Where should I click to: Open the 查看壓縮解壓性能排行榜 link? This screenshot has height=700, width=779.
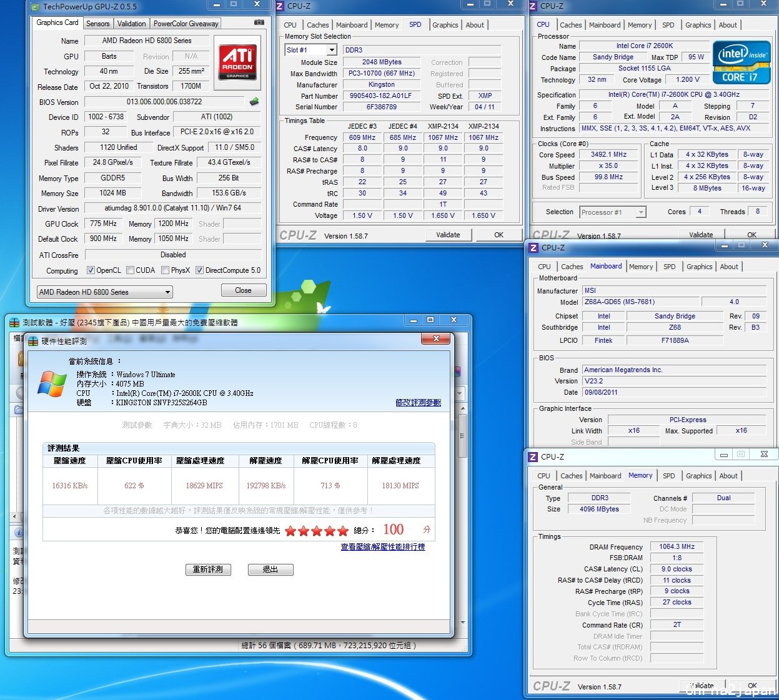(x=383, y=547)
